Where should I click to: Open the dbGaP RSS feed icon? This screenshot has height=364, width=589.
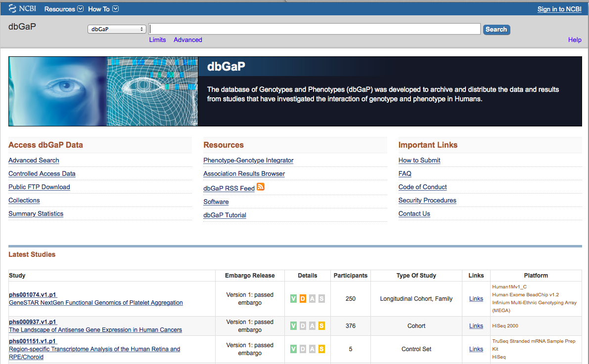click(260, 187)
